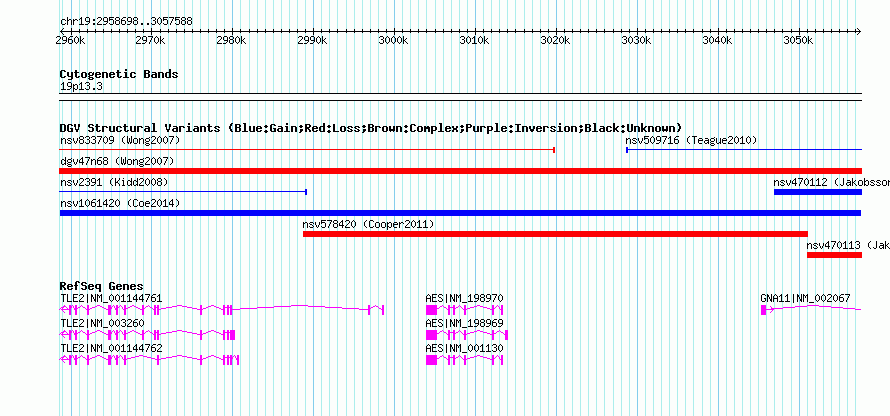Click the TLE2|NM_003260 gene label

click(x=102, y=323)
